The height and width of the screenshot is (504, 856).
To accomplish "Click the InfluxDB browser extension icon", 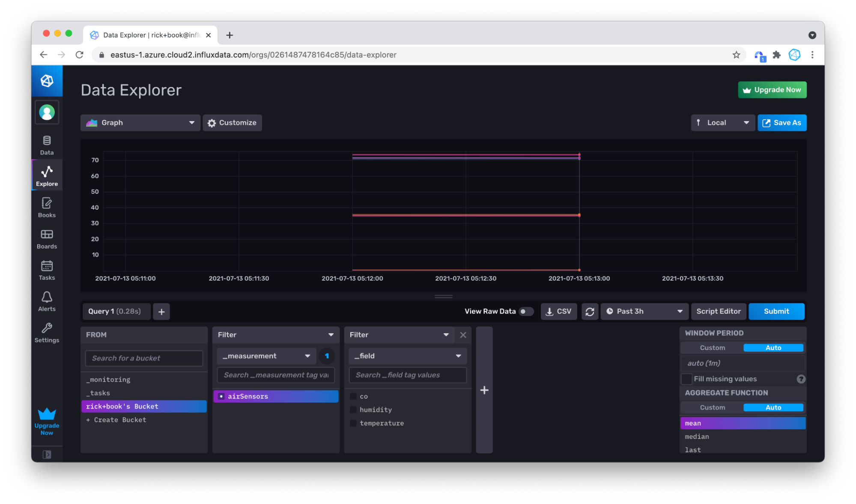I will coord(794,55).
